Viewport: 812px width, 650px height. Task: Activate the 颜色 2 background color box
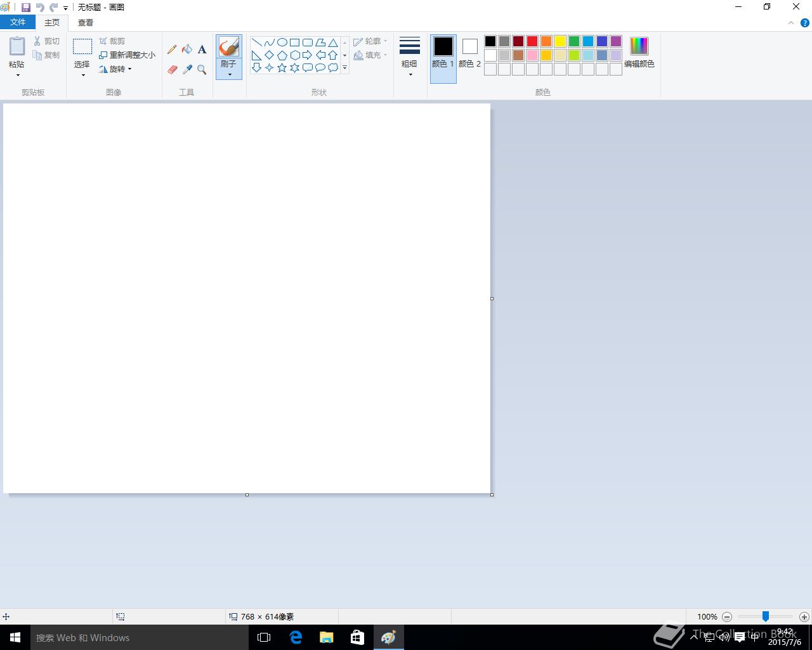(470, 58)
